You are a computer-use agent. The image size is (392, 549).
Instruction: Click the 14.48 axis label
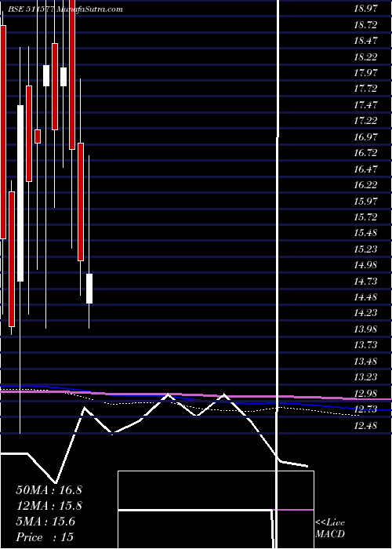tap(365, 297)
